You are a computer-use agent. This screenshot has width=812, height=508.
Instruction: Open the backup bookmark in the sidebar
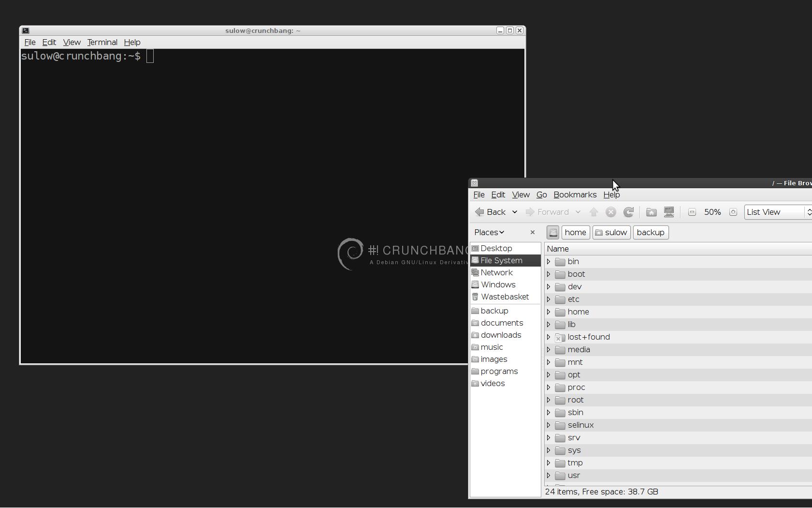505,311
